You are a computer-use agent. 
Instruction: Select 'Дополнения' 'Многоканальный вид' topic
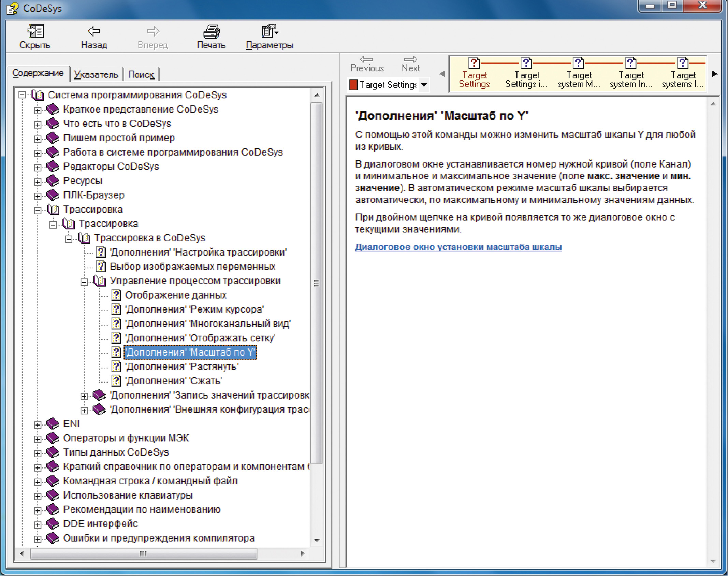208,323
